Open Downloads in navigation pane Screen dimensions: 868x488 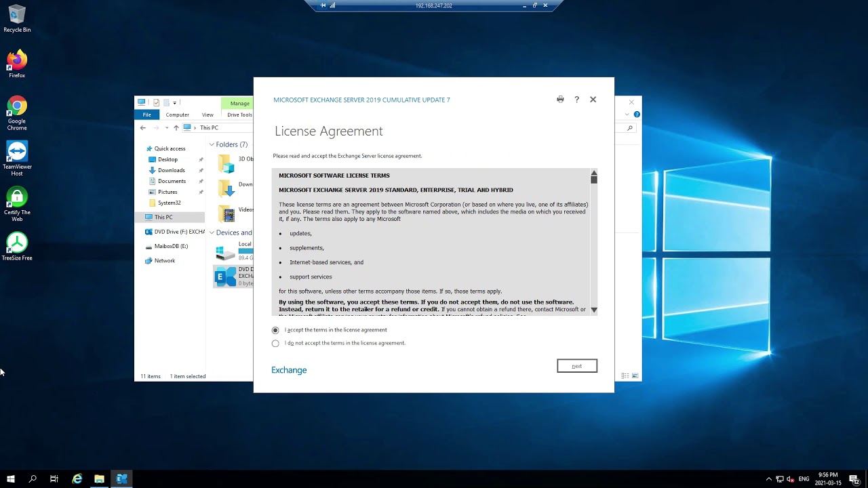pyautogui.click(x=171, y=170)
